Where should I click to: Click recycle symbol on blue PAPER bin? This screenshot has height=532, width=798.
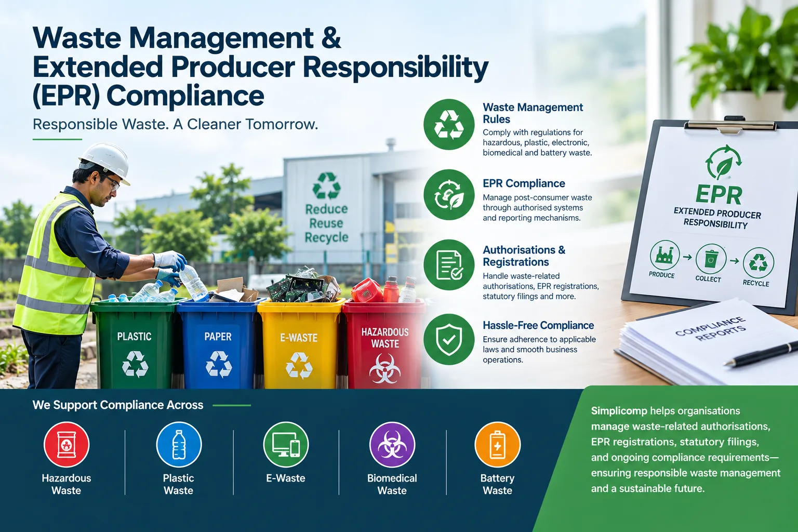[x=219, y=364]
